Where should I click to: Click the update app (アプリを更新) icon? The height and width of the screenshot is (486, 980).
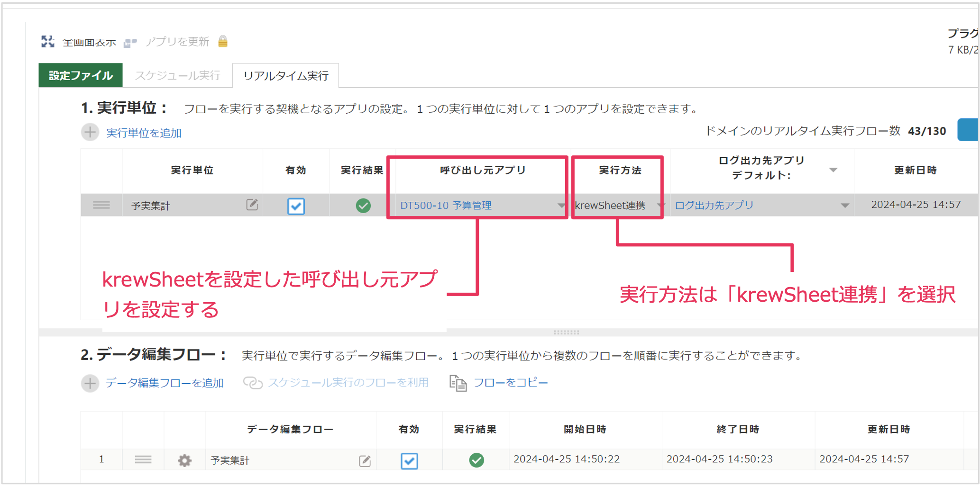pyautogui.click(x=130, y=43)
